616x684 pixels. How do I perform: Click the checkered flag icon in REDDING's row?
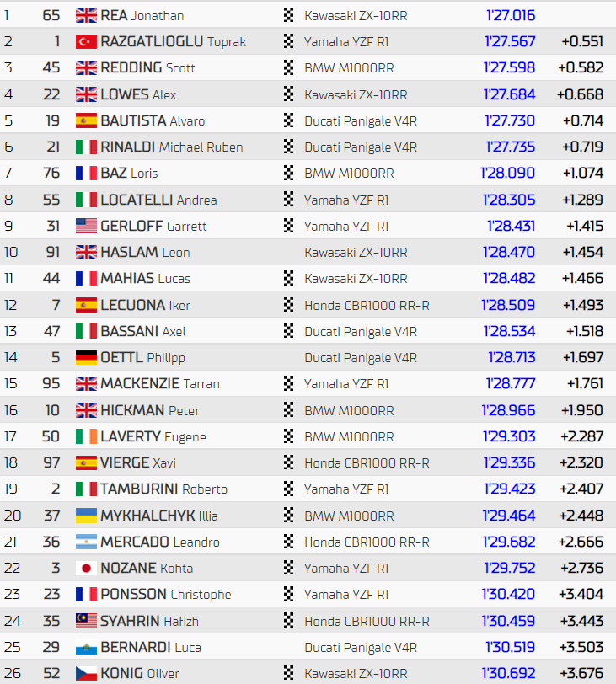point(288,67)
